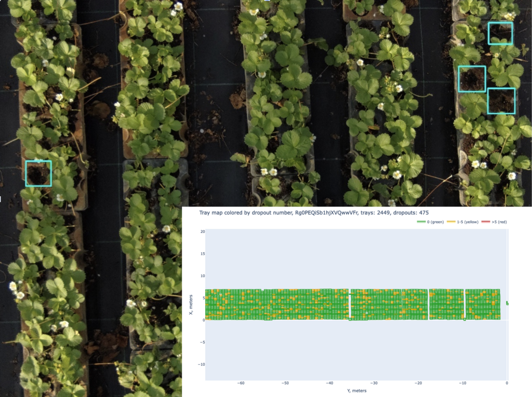Click the white gap between tray blocks near Y=-35
The height and width of the screenshot is (397, 532).
(350, 304)
